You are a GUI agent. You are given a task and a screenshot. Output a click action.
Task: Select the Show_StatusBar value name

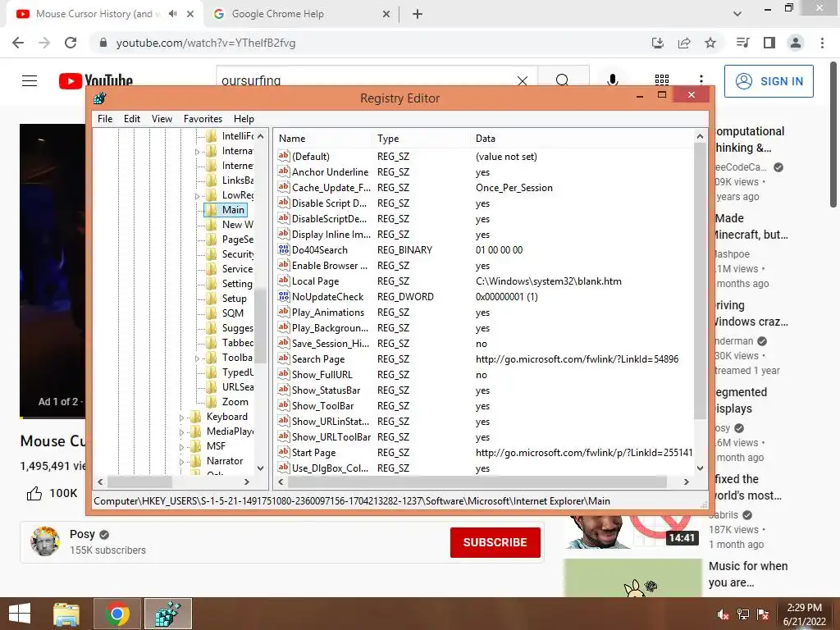click(326, 390)
